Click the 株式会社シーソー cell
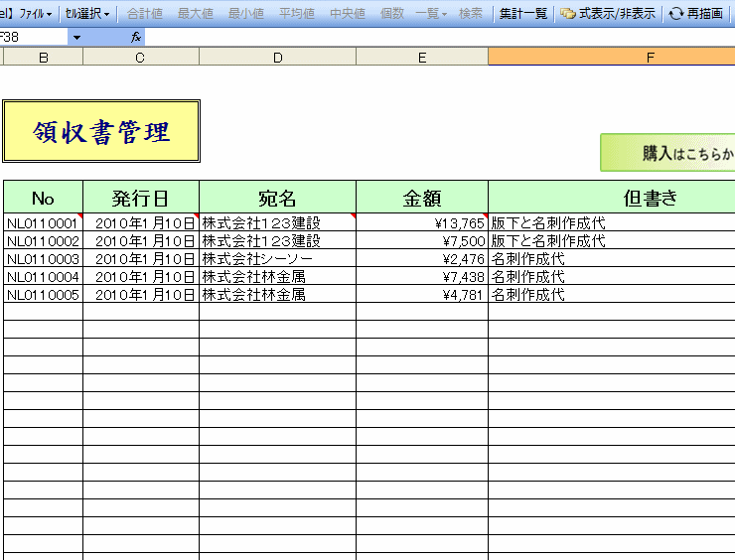This screenshot has width=735, height=560. coord(277,259)
